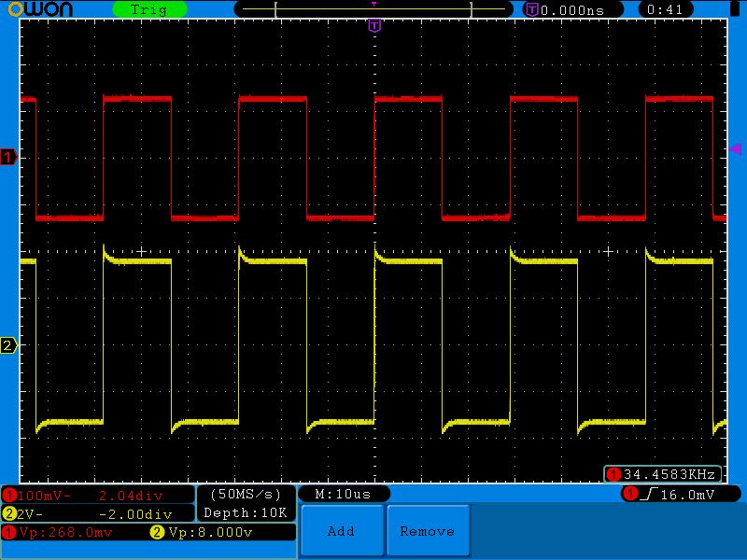Viewport: 747px width, 560px height.
Task: Click the purple trigger position marker at top
Action: point(374,25)
